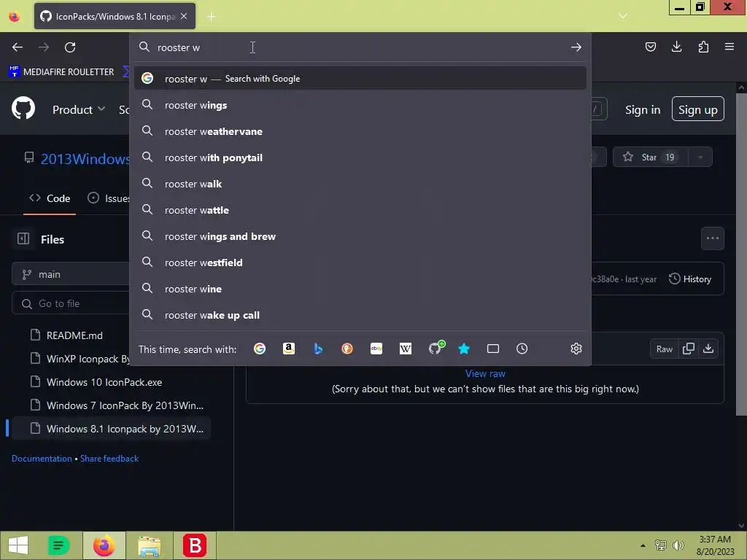
Task: Search this time with DuckDuckGo icon
Action: click(347, 349)
